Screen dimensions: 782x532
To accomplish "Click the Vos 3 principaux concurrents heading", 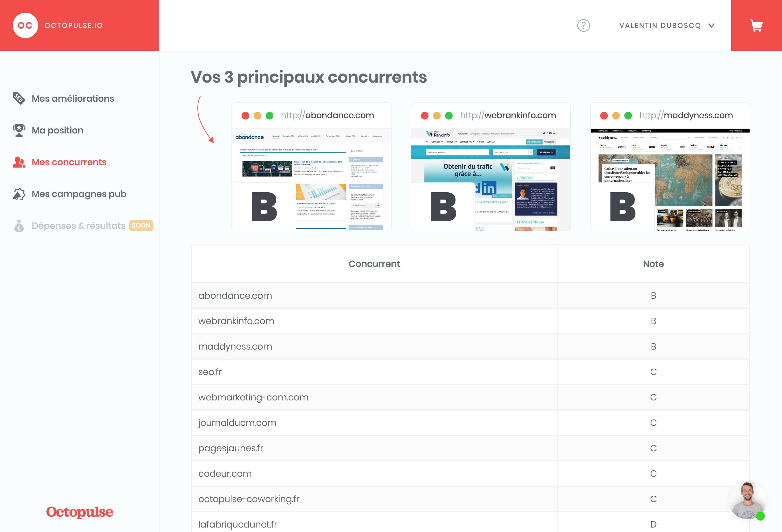I will coord(309,77).
